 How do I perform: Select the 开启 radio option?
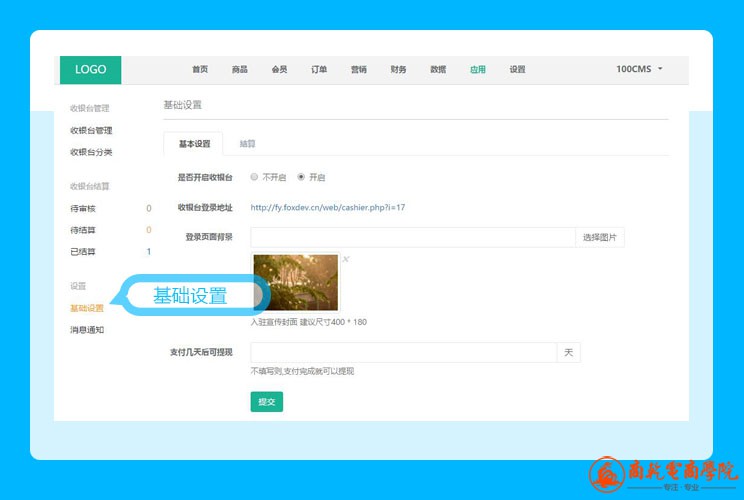tap(301, 177)
